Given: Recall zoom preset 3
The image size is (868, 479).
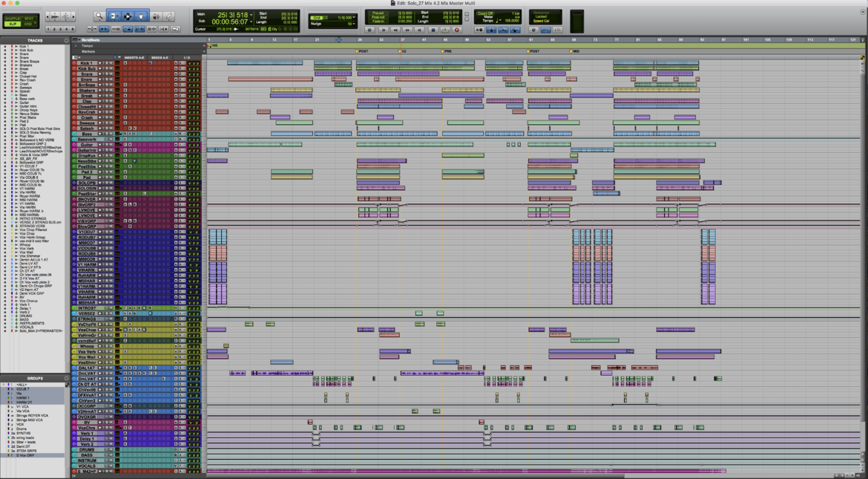Looking at the screenshot, I should point(60,29).
